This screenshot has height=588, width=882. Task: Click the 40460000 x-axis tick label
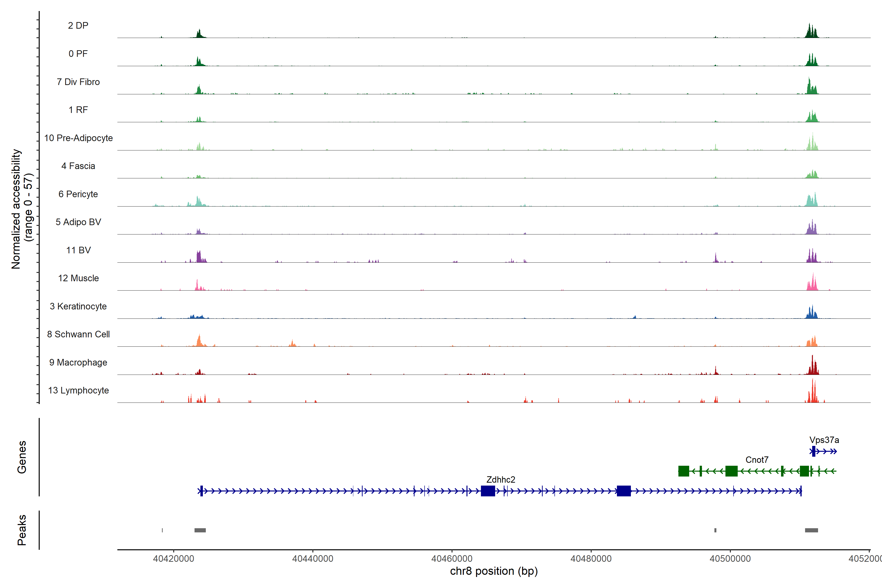coord(452,559)
